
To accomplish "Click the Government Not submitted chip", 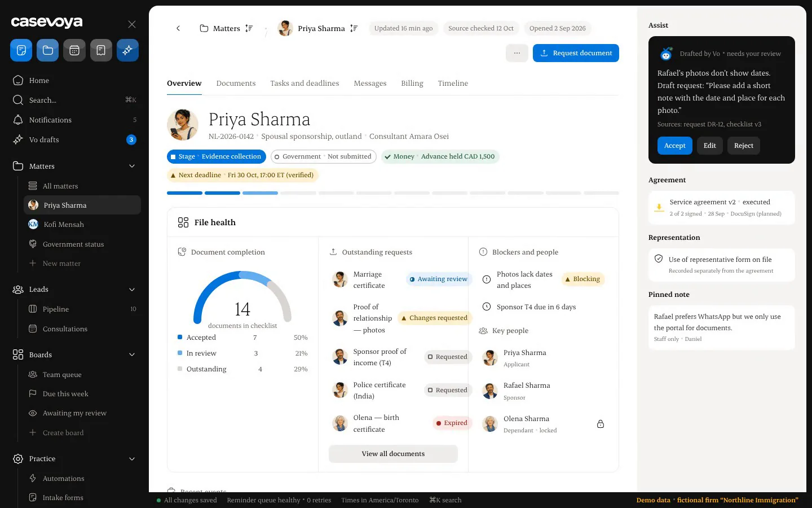I will point(324,157).
